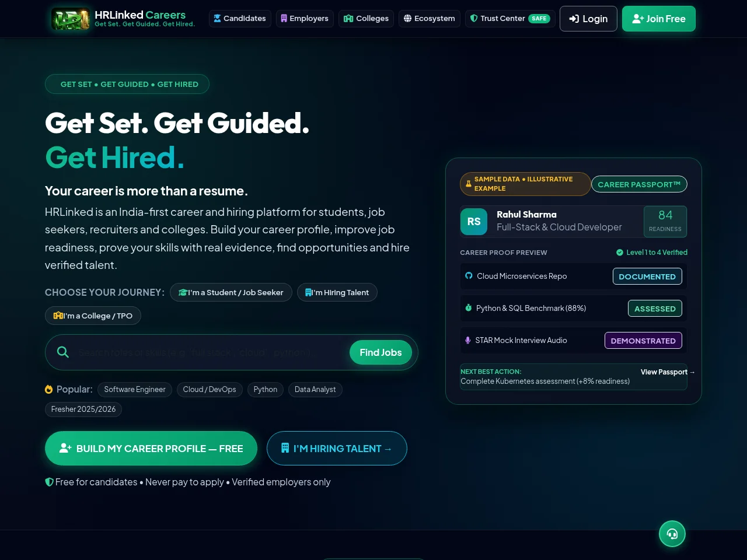Click the Join Free button

(x=659, y=19)
